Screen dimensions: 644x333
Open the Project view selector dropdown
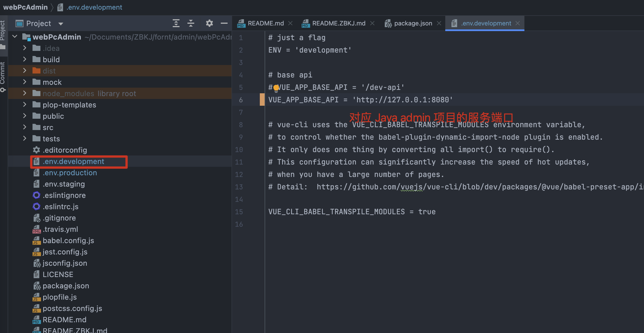60,23
